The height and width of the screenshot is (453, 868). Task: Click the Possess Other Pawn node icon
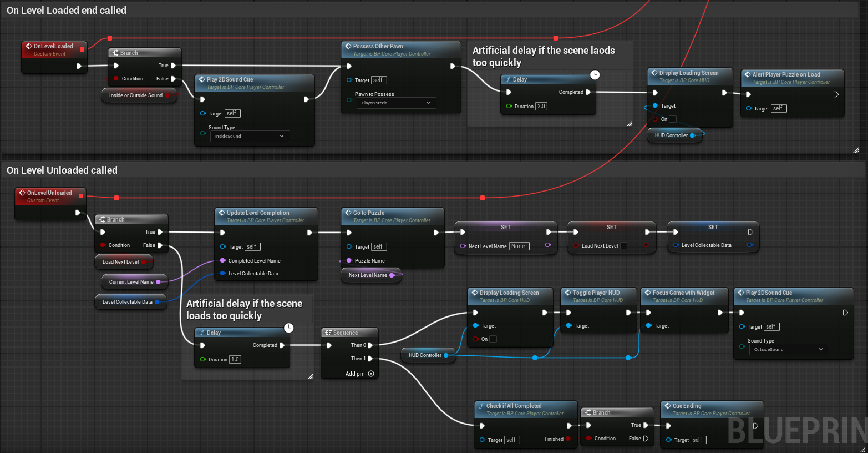coord(348,46)
